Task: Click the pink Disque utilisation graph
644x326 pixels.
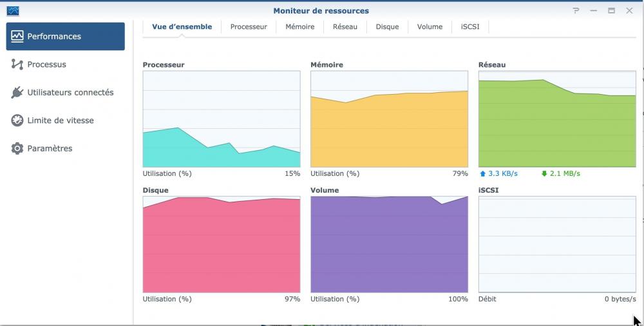Action: [222, 245]
